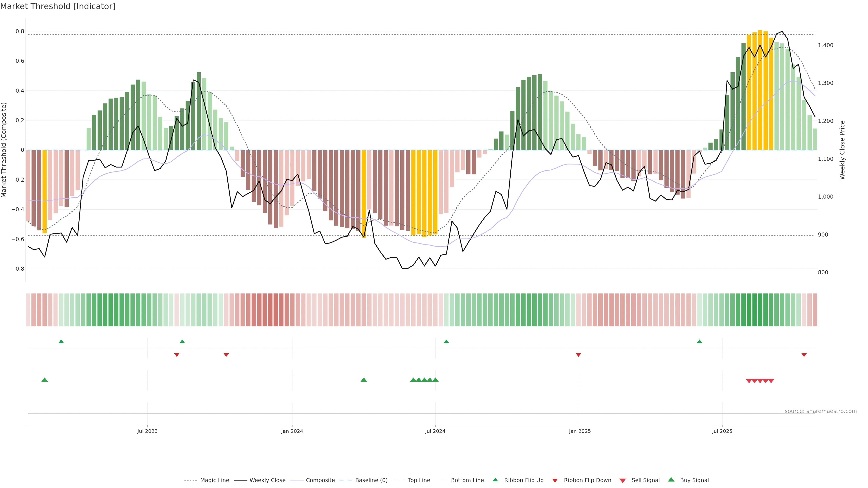Click the Top Line legend entry
Image resolution: width=868 pixels, height=488 pixels.
point(419,480)
